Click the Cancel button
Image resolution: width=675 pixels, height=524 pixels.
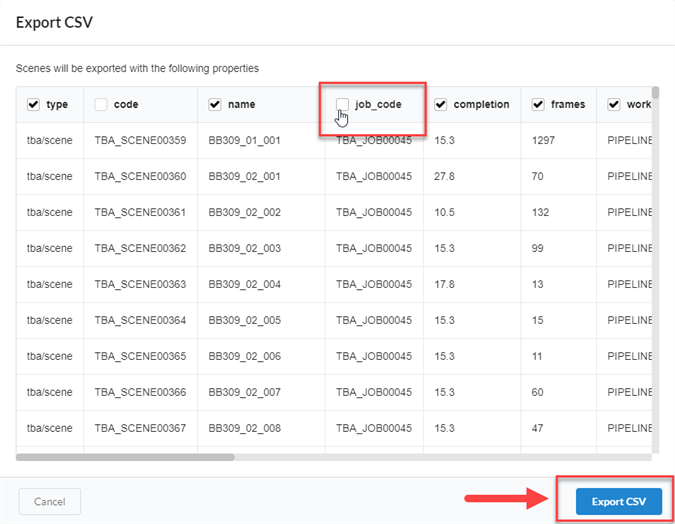(50, 501)
